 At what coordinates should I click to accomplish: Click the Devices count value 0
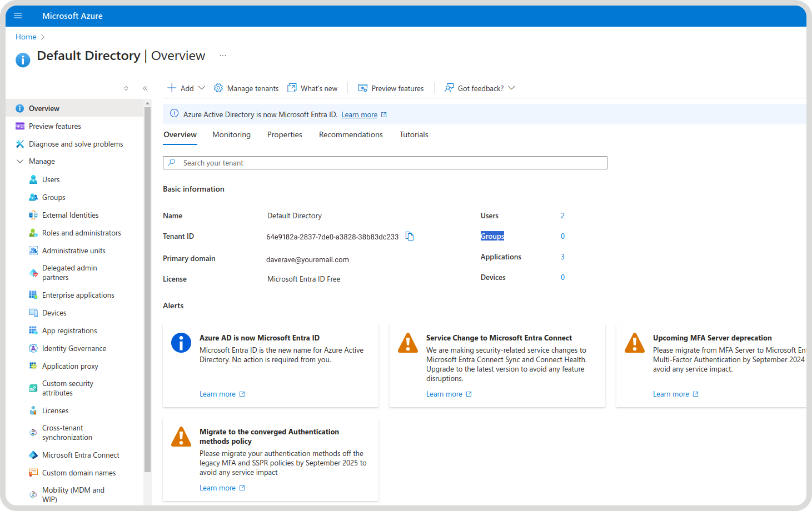pyautogui.click(x=562, y=277)
